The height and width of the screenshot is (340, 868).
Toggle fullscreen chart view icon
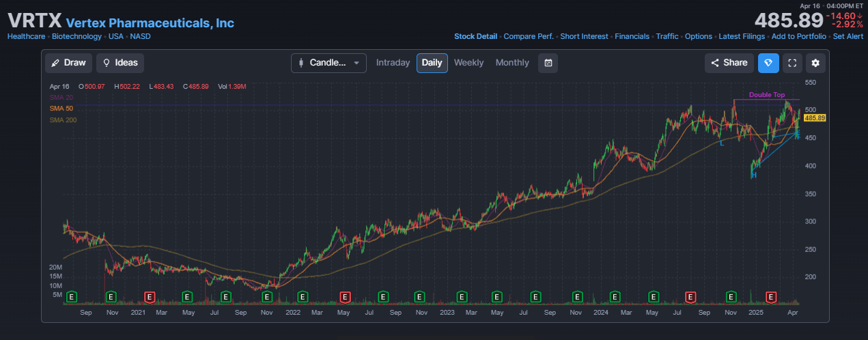(792, 63)
